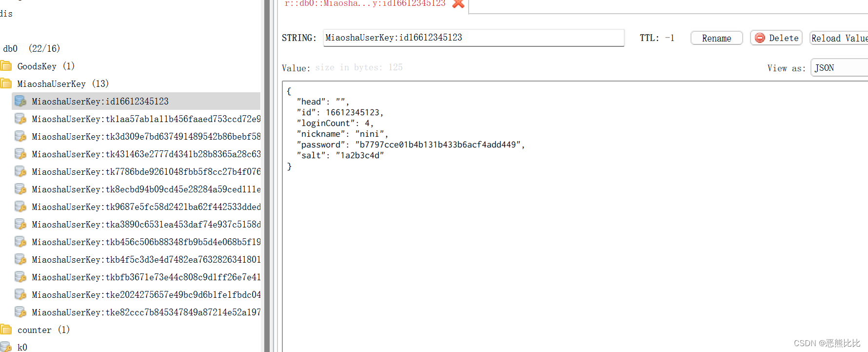
Task: Click key icon beside tk3d309e7bd637 entry
Action: click(x=20, y=136)
